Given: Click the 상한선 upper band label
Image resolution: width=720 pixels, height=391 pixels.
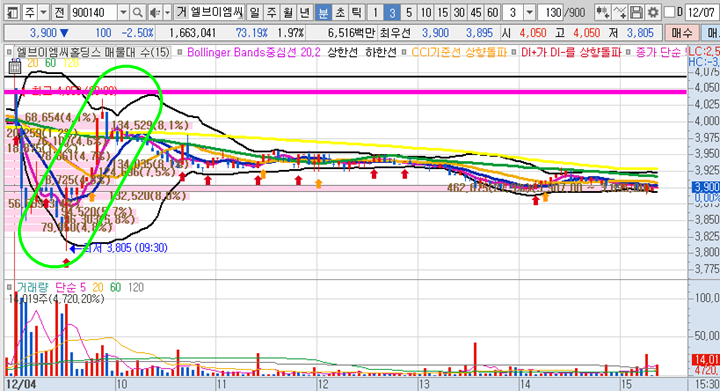Looking at the screenshot, I should pyautogui.click(x=342, y=52).
